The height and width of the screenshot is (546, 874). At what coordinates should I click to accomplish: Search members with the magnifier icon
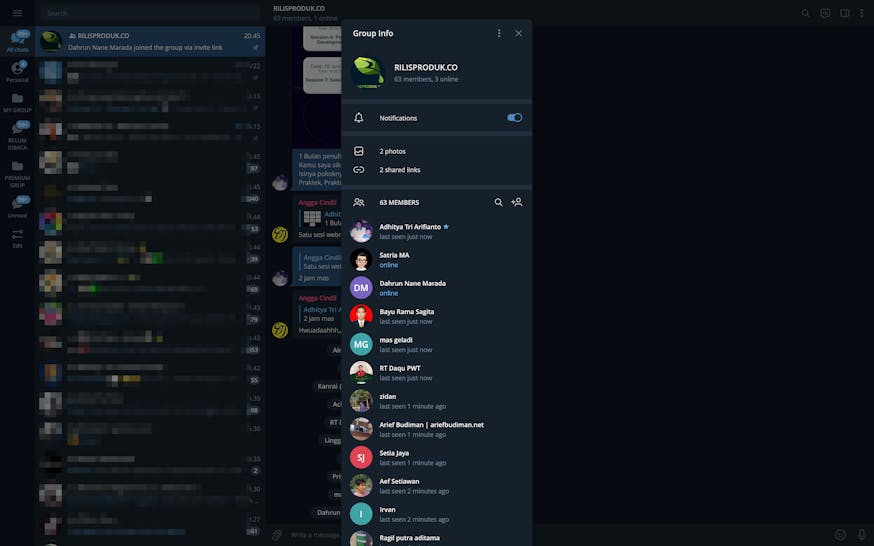498,202
